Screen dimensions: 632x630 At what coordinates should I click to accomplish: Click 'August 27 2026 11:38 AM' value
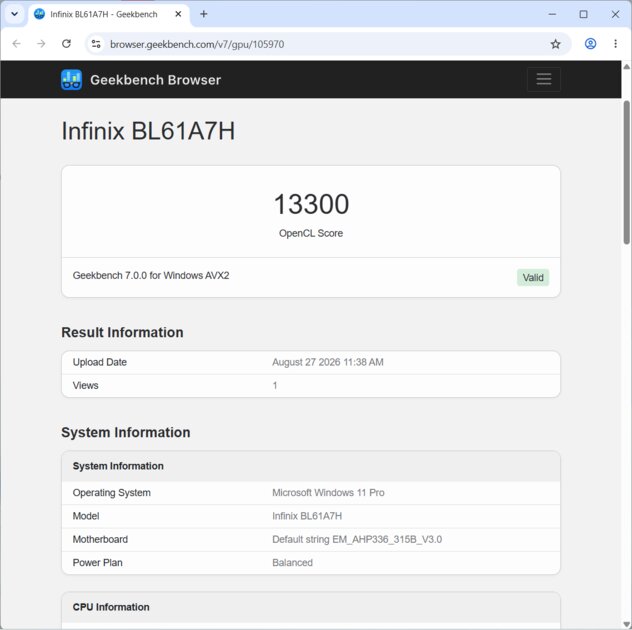tap(328, 362)
